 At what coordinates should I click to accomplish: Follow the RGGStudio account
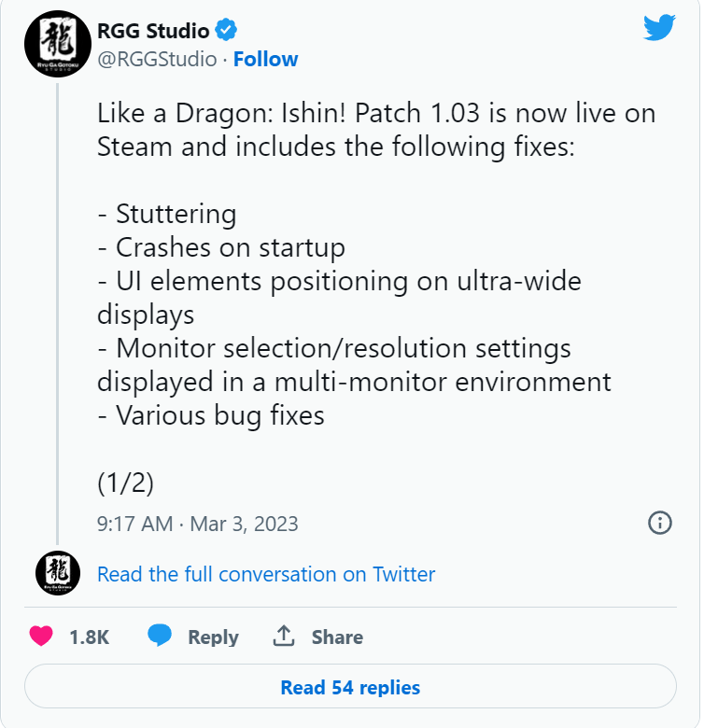(x=265, y=59)
